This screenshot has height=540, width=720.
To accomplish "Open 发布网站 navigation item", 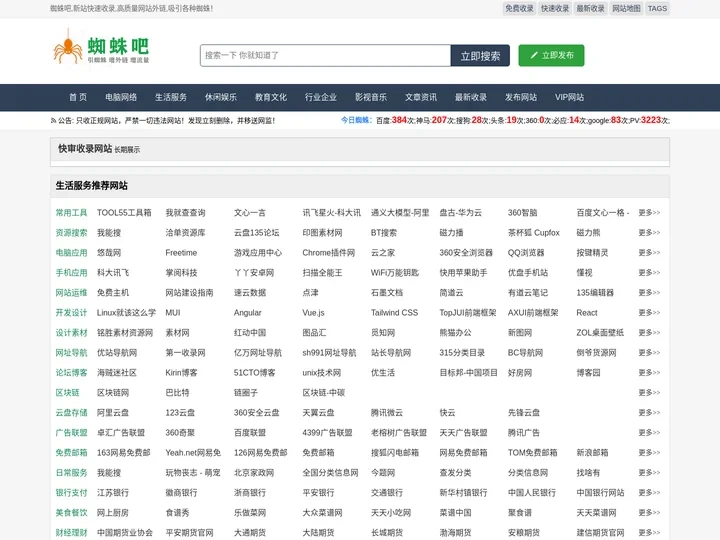I will [x=521, y=97].
